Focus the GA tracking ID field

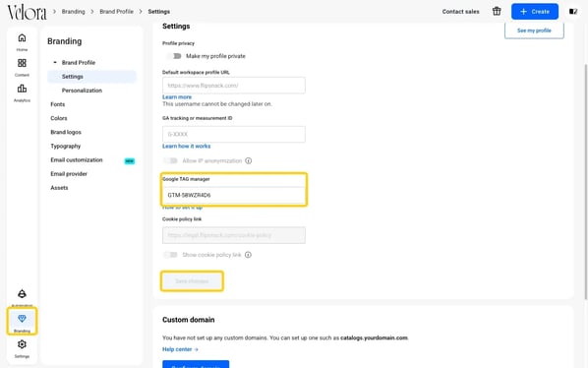click(x=234, y=134)
